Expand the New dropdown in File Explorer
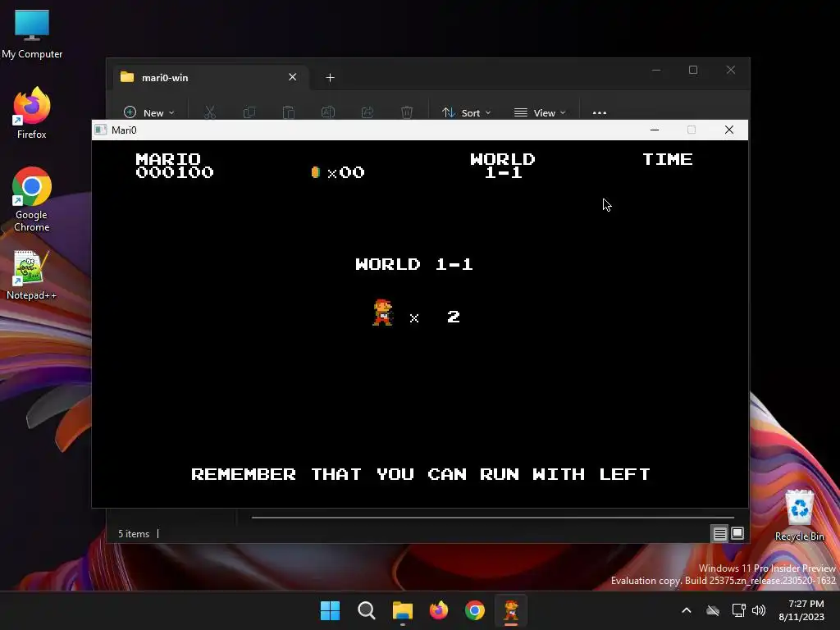 tap(149, 112)
